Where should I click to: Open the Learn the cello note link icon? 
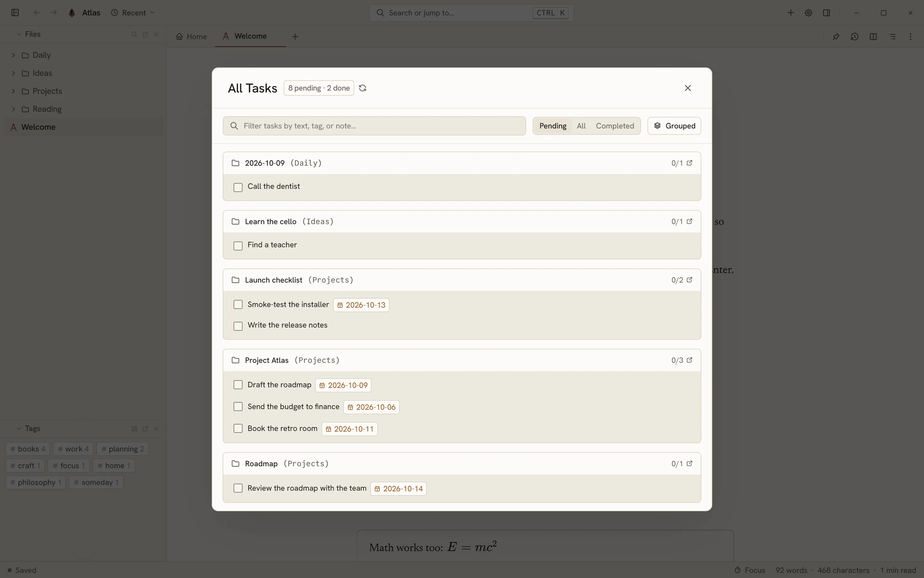coord(689,221)
